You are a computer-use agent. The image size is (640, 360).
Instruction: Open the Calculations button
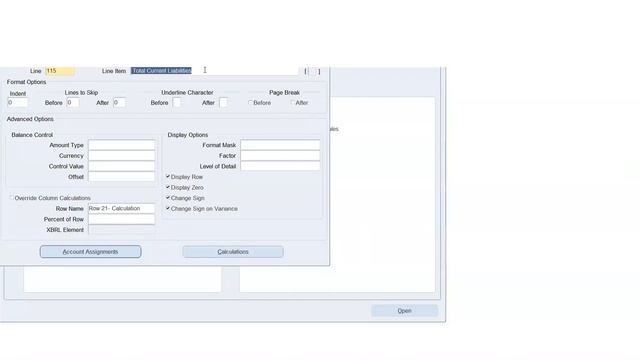point(233,252)
